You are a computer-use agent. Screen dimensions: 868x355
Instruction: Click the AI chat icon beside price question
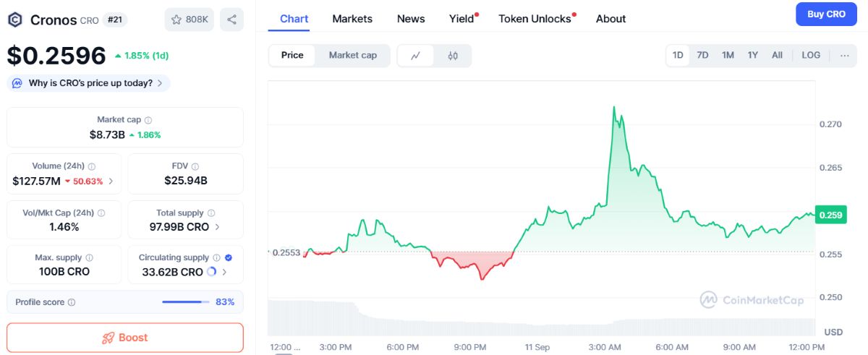click(17, 83)
